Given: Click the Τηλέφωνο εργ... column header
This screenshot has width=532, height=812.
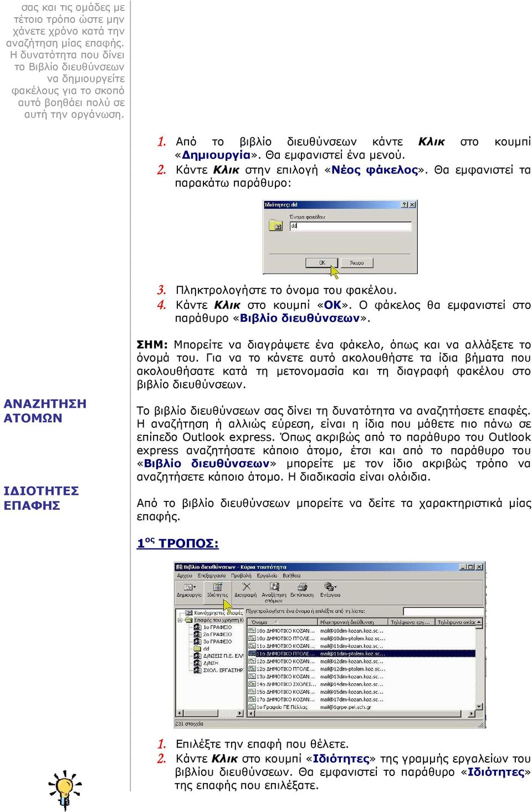Looking at the screenshot, I should (x=411, y=622).
